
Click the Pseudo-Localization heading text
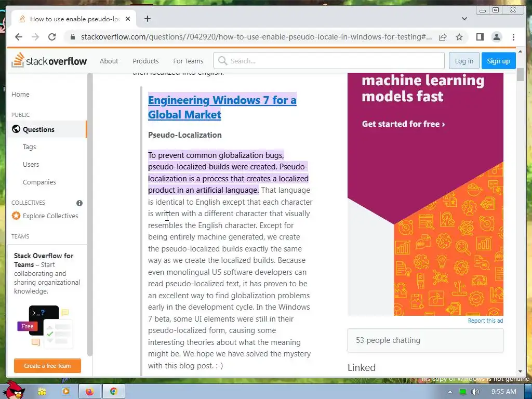click(185, 135)
